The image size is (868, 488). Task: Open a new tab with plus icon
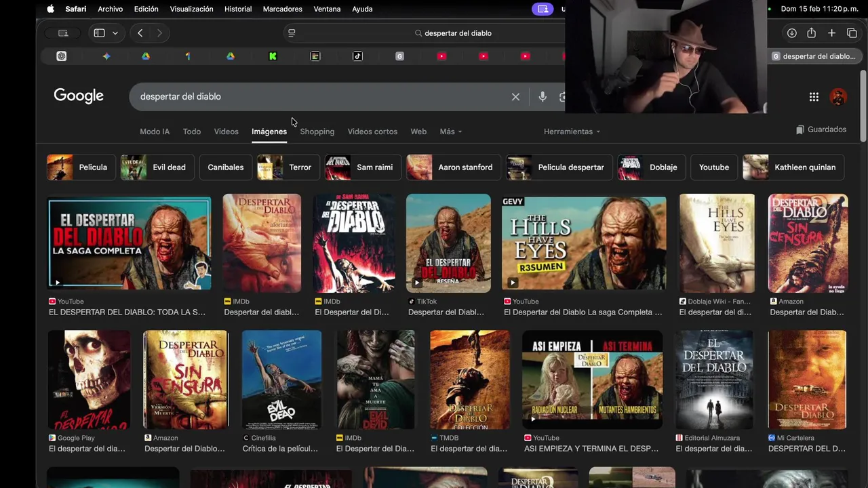coord(831,33)
